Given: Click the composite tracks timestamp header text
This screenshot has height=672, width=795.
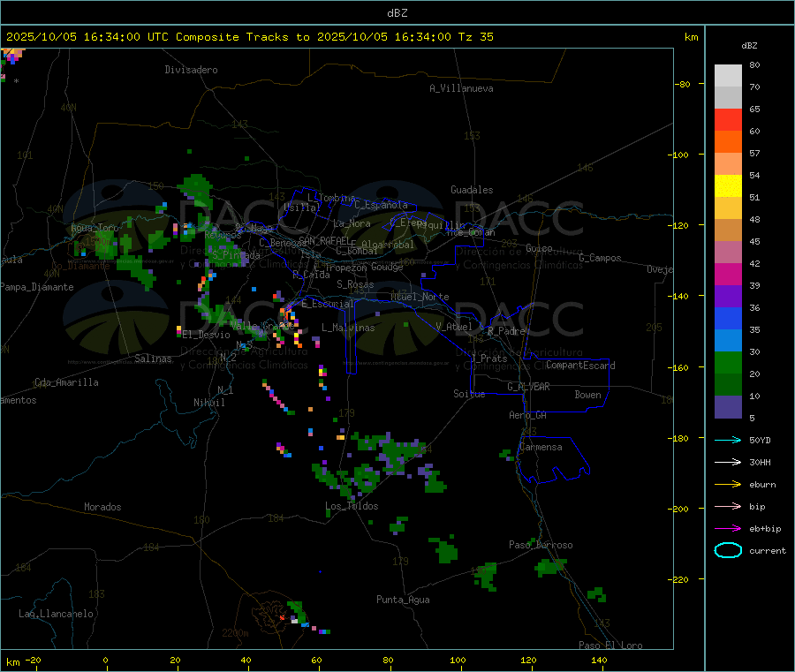Looking at the screenshot, I should pyautogui.click(x=249, y=37).
